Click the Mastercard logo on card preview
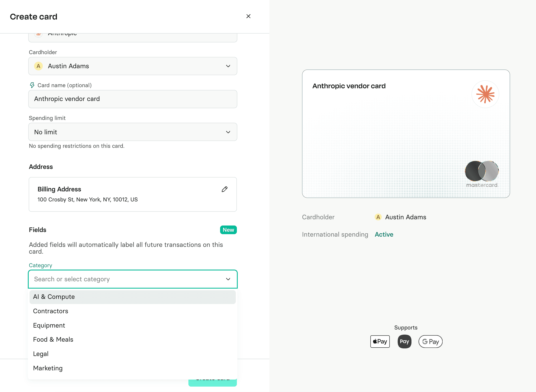Image resolution: width=536 pixels, height=392 pixels. click(x=482, y=174)
